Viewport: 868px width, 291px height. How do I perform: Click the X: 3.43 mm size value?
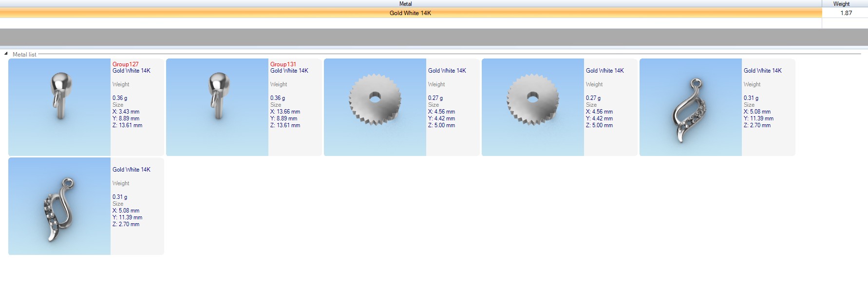click(126, 112)
